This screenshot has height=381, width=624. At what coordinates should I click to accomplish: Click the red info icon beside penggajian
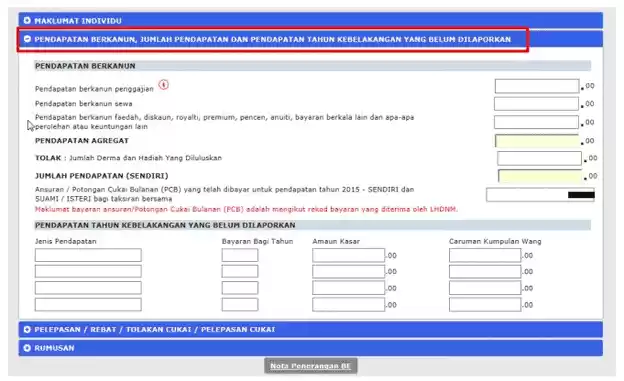point(164,84)
